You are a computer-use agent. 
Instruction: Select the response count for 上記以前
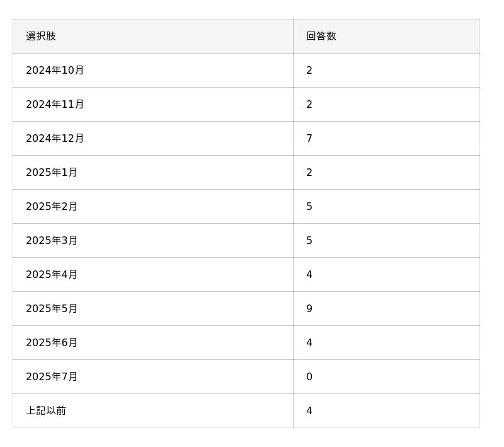click(309, 411)
